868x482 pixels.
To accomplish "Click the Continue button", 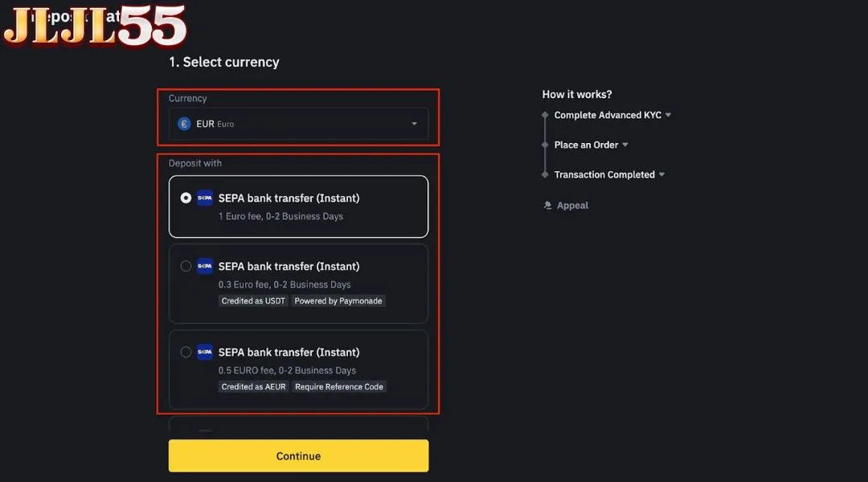I will [x=298, y=455].
